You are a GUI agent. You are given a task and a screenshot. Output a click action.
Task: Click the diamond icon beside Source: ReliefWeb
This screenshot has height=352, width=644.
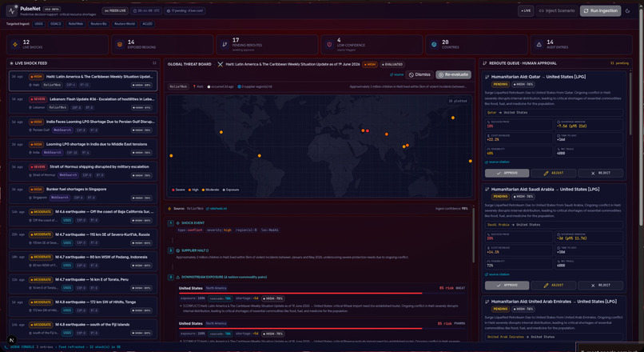[169, 209]
